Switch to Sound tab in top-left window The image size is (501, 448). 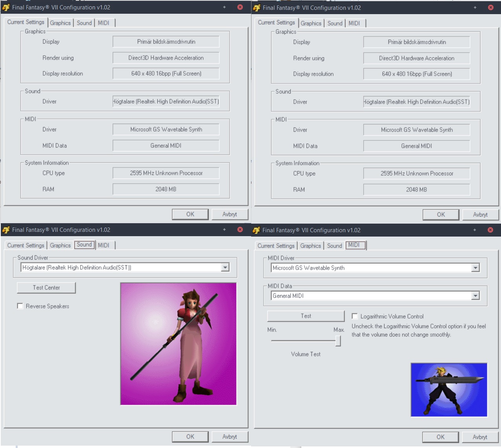pyautogui.click(x=84, y=23)
